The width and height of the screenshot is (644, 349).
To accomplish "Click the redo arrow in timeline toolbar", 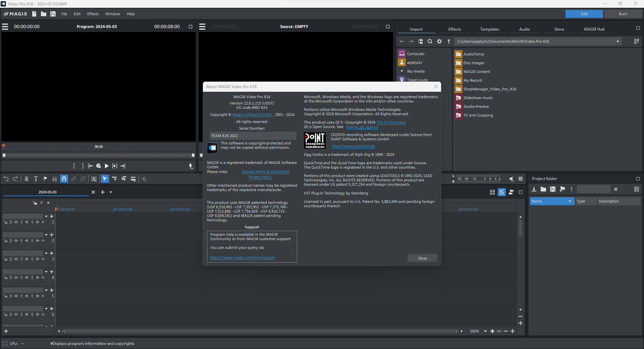I will pyautogui.click(x=16, y=179).
